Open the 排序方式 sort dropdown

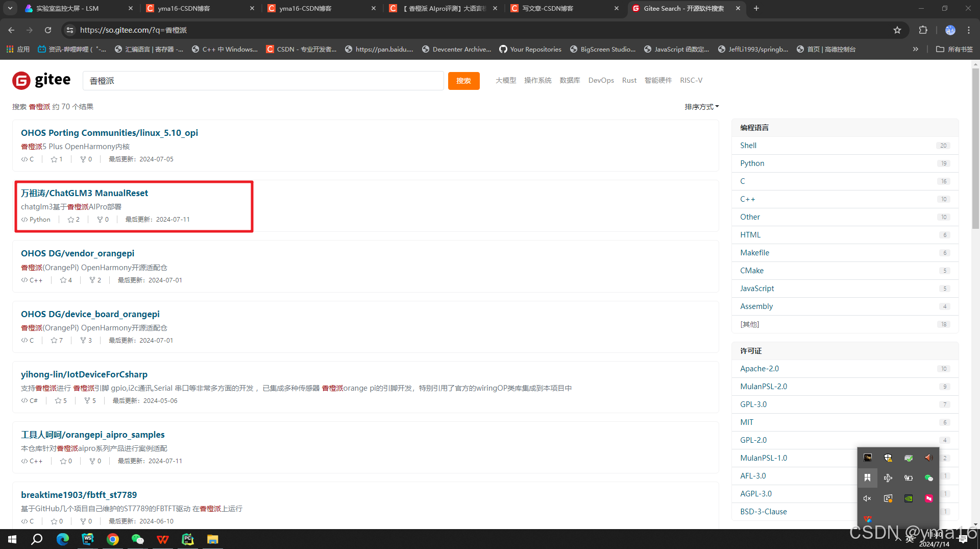coord(701,107)
